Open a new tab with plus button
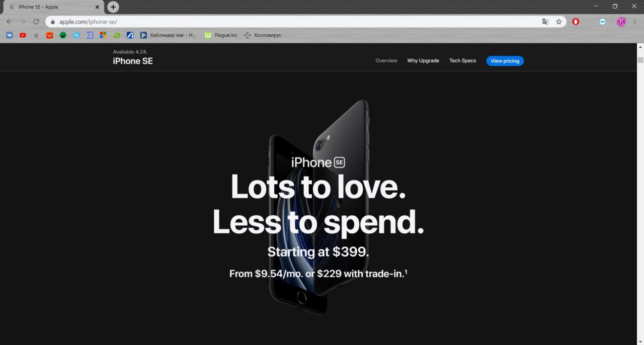The width and height of the screenshot is (644, 345). 113,7
